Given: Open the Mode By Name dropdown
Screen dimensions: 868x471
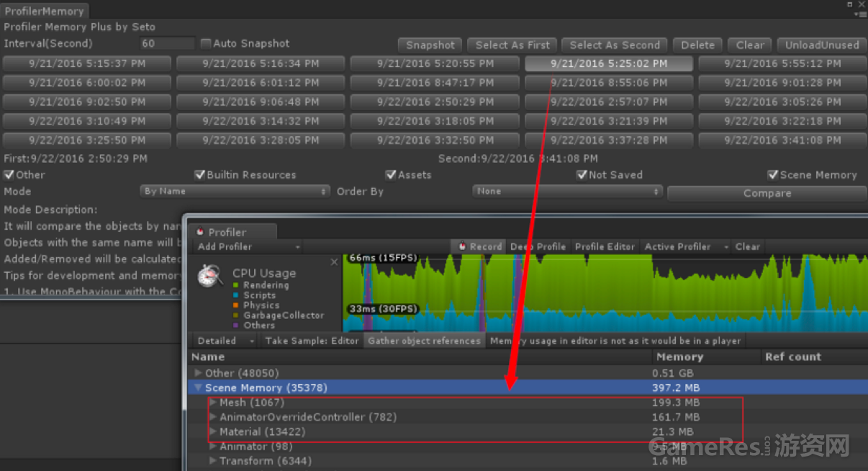Looking at the screenshot, I should 235,192.
